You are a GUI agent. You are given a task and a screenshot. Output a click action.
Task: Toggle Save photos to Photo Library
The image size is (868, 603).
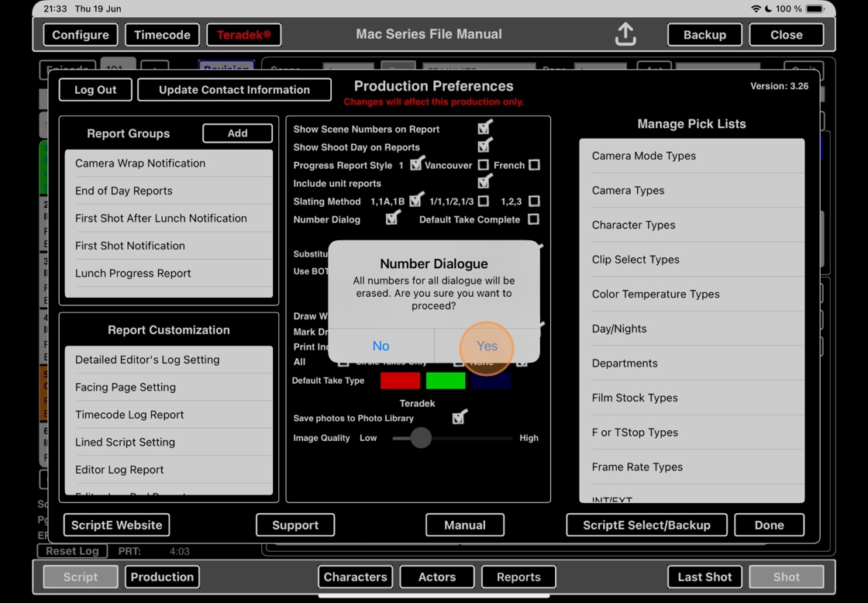coord(459,418)
